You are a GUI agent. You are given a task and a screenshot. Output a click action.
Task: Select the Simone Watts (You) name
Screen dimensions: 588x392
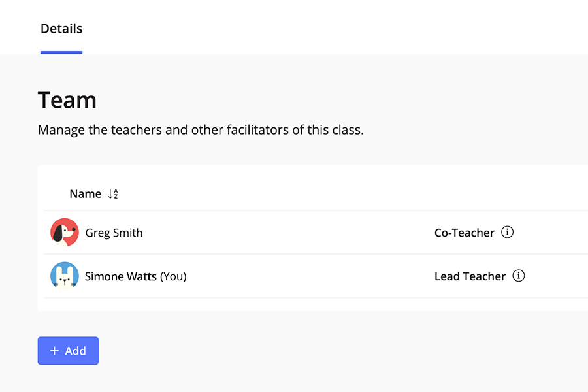tap(135, 276)
